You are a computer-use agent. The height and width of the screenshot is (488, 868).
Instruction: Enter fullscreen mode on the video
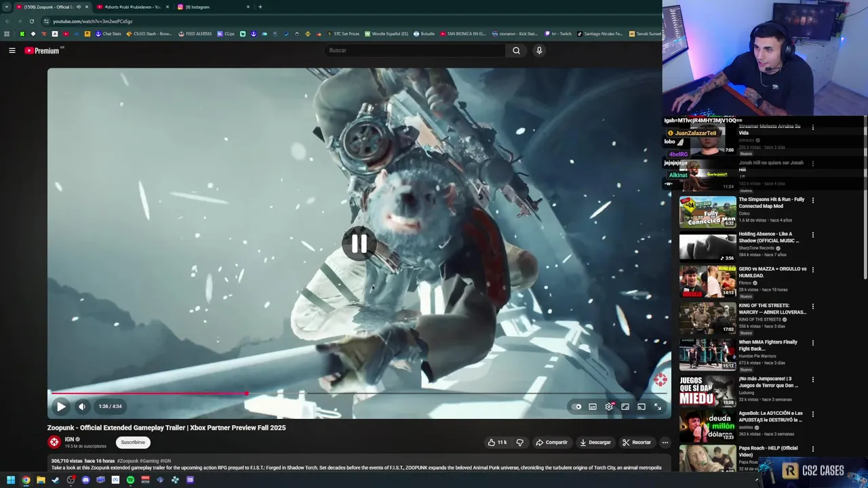(658, 407)
